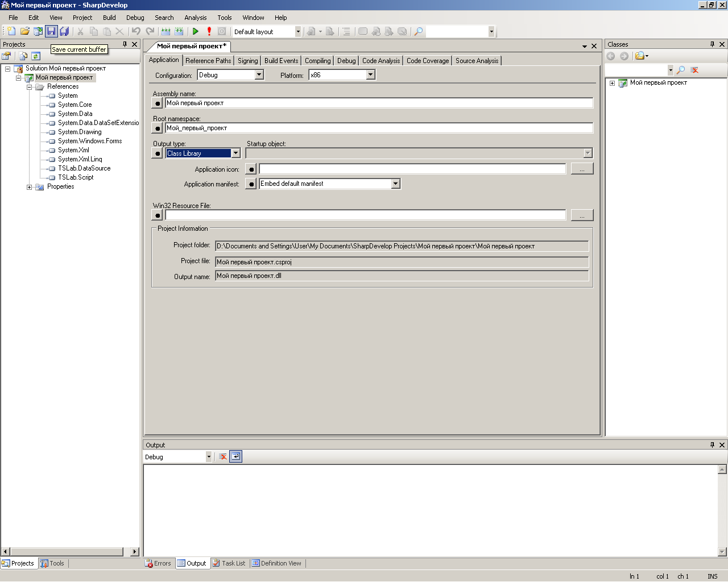The height and width of the screenshot is (582, 728).
Task: Toggle the Application manifest configuration marker button
Action: (251, 184)
